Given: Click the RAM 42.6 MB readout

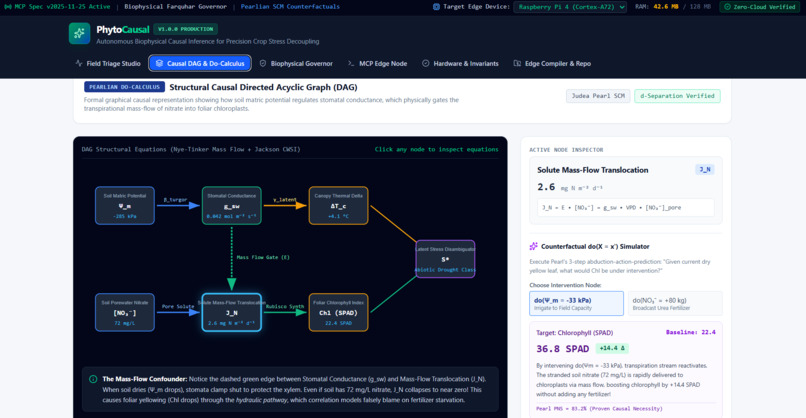Looking at the screenshot, I should point(673,7).
